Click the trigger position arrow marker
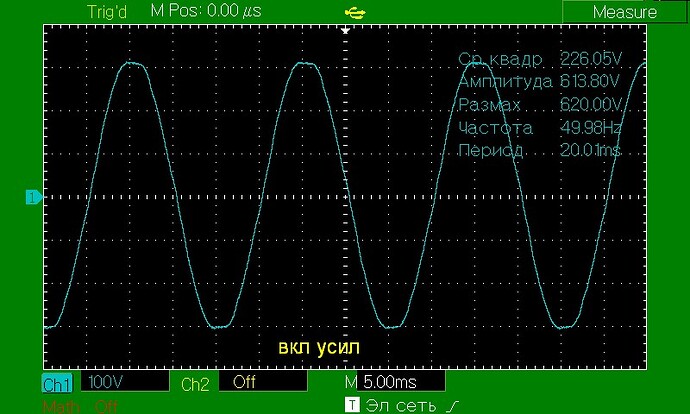 point(345,30)
